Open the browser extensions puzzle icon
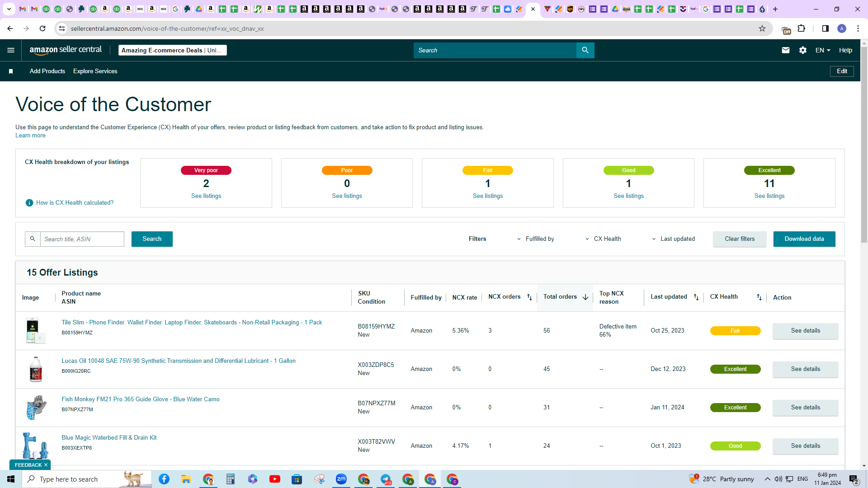Image resolution: width=868 pixels, height=488 pixels. point(802,28)
